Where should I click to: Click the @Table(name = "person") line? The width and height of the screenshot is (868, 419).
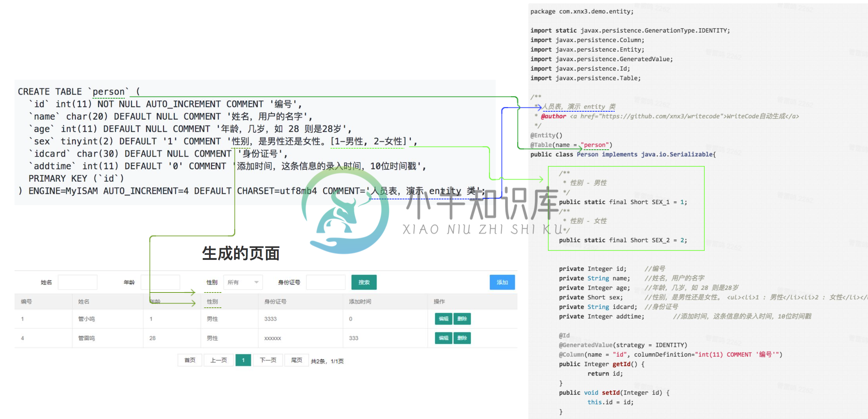click(571, 145)
